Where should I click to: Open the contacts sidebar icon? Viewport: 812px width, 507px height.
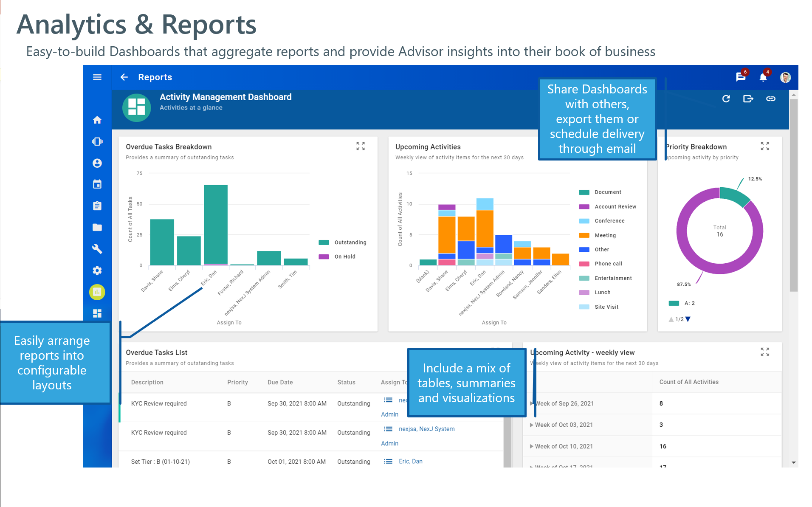point(97,163)
